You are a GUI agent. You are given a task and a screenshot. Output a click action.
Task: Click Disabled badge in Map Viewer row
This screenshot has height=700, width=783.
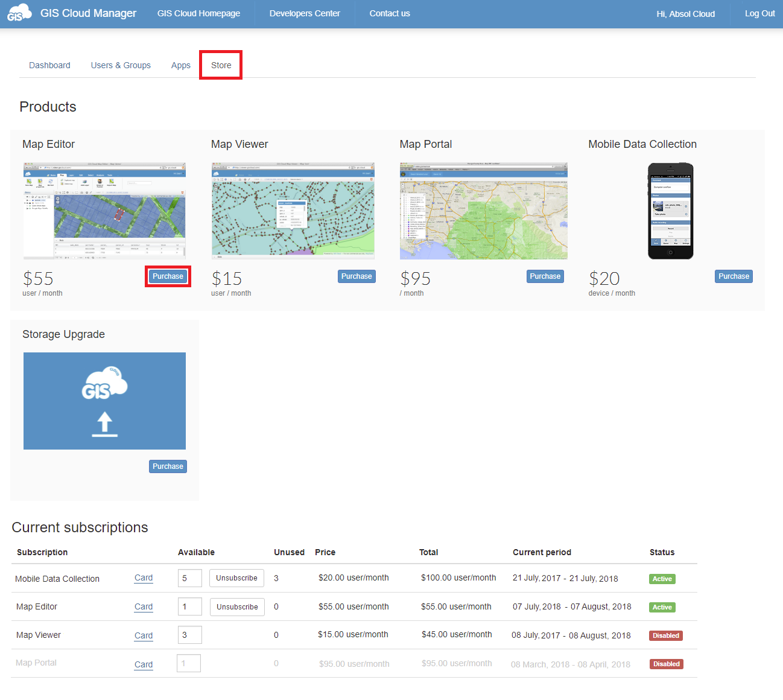[666, 635]
